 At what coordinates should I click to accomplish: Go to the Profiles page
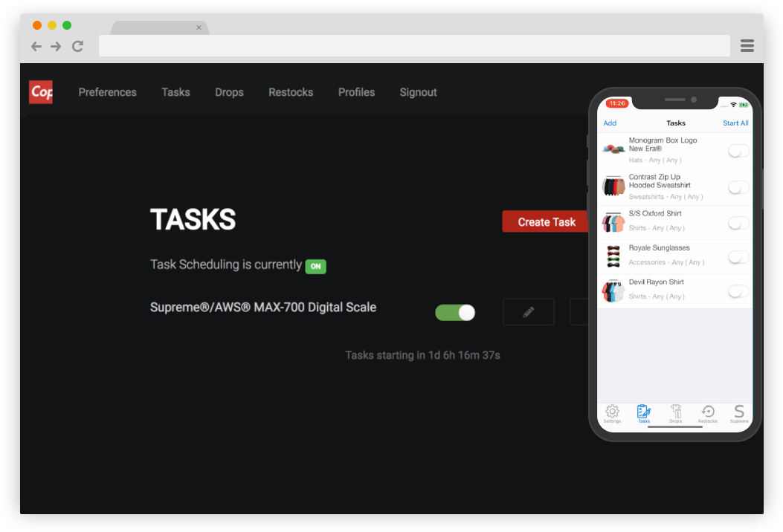click(356, 92)
